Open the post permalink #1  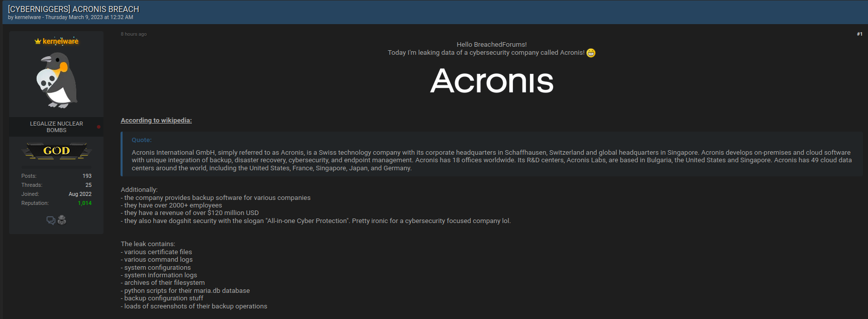coord(859,34)
